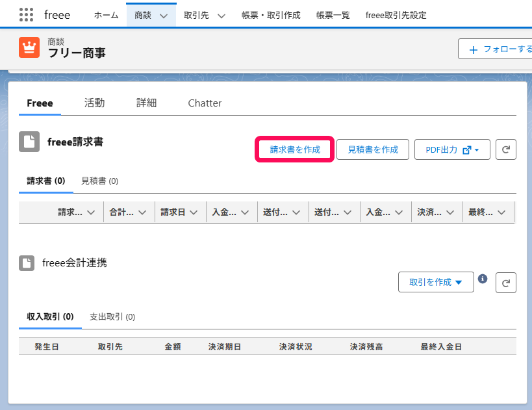The image size is (532, 410).
Task: Click the フリー商事 record title
Action: tap(77, 53)
